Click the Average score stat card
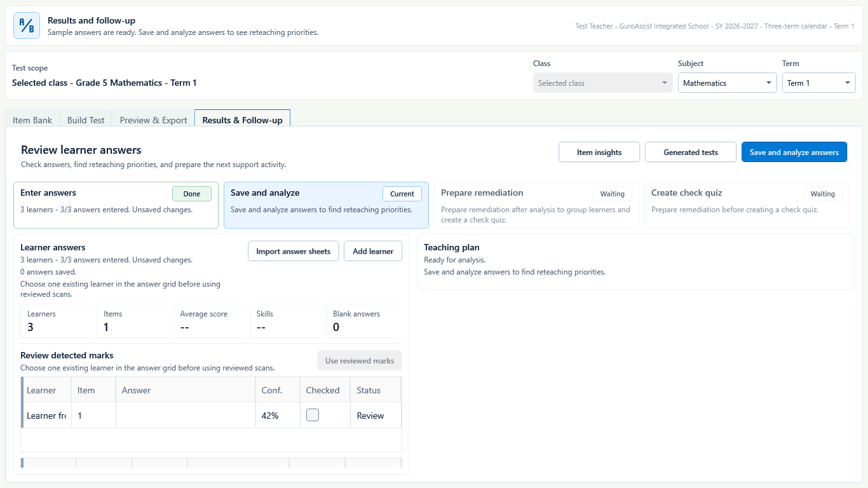The image size is (868, 488). (209, 321)
